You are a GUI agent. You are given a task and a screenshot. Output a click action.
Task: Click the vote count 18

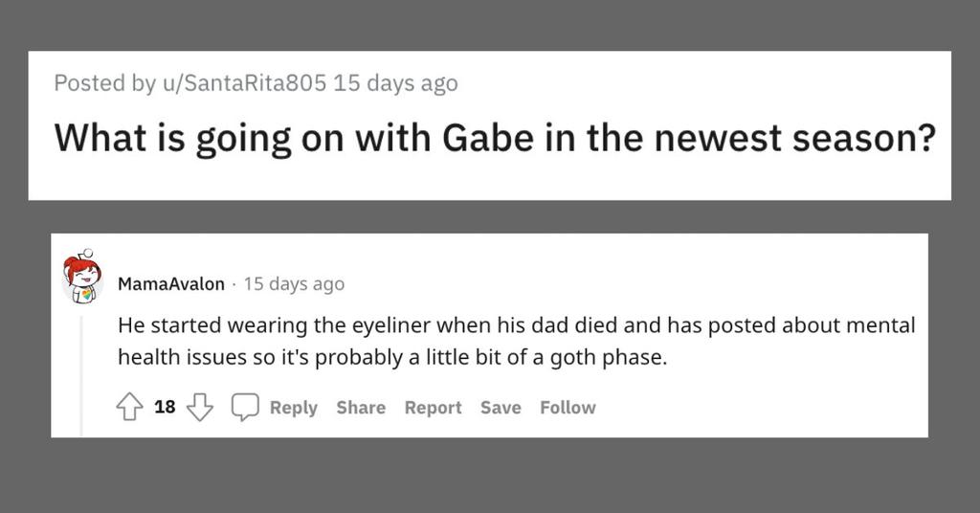165,408
